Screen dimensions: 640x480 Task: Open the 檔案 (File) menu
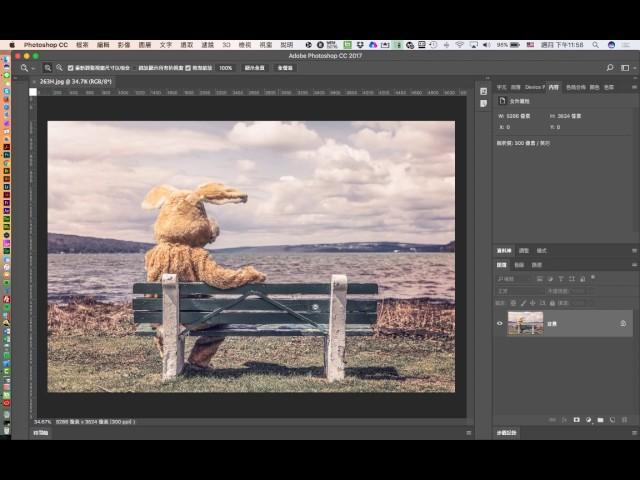[x=82, y=45]
